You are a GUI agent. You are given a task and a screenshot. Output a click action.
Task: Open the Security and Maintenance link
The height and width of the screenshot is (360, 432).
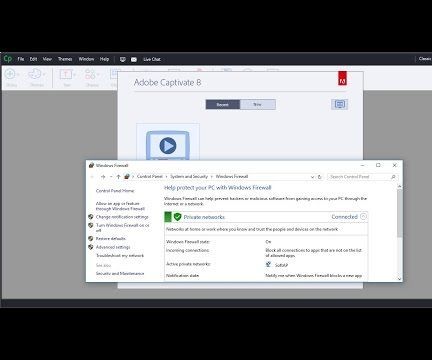pyautogui.click(x=120, y=274)
